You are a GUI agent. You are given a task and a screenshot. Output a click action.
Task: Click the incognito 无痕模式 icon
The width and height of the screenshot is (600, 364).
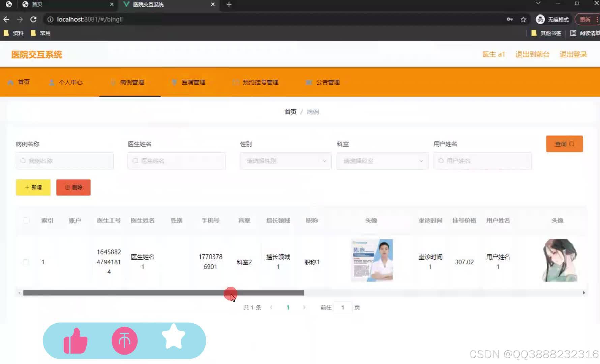540,19
